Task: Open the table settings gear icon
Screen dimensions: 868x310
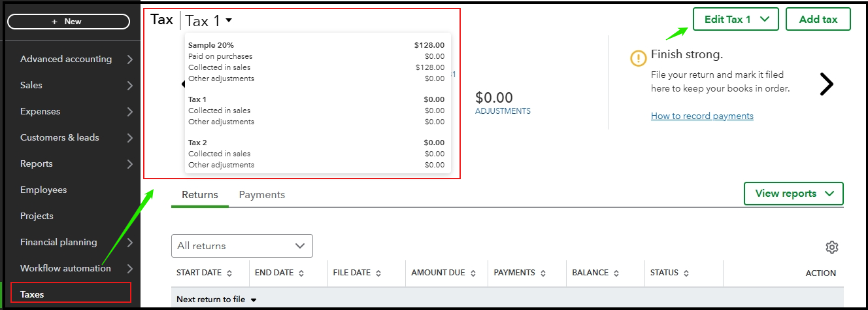Action: pos(831,247)
